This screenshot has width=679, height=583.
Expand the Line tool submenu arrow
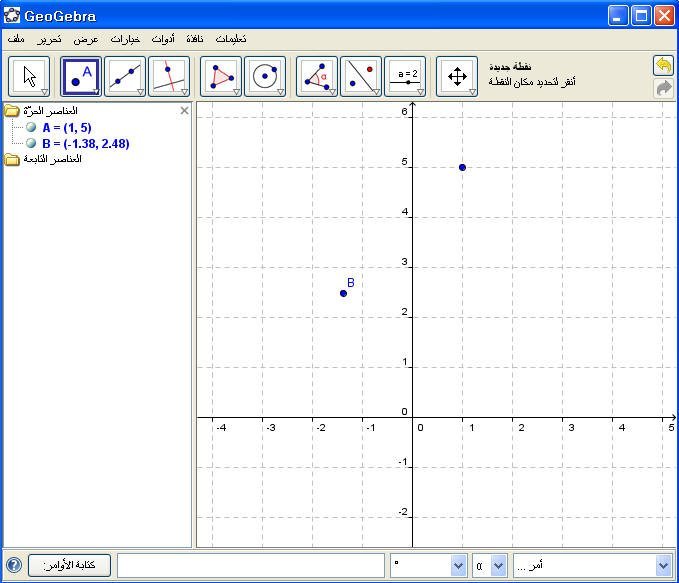tap(140, 92)
